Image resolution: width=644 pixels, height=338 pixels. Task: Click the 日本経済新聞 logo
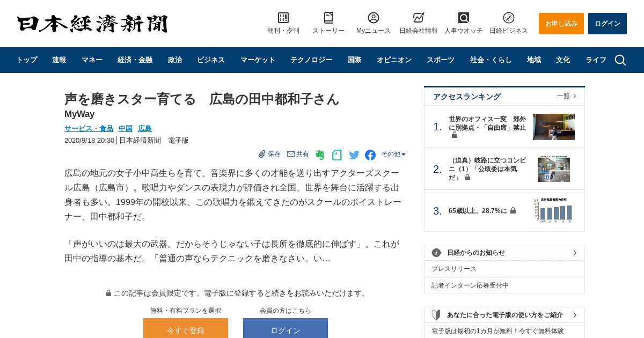tap(92, 24)
